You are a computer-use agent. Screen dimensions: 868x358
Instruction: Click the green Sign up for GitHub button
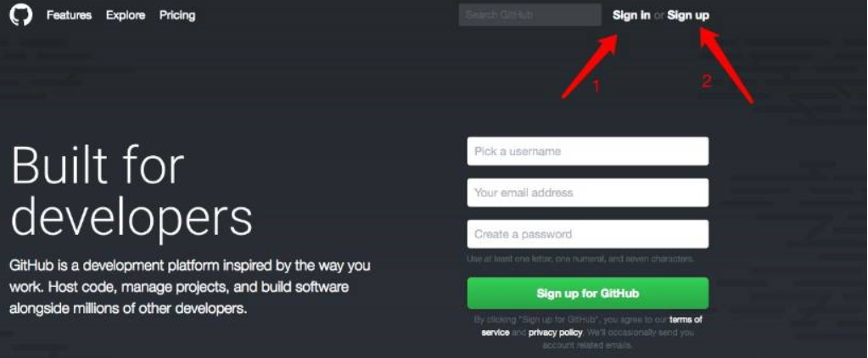click(x=587, y=294)
